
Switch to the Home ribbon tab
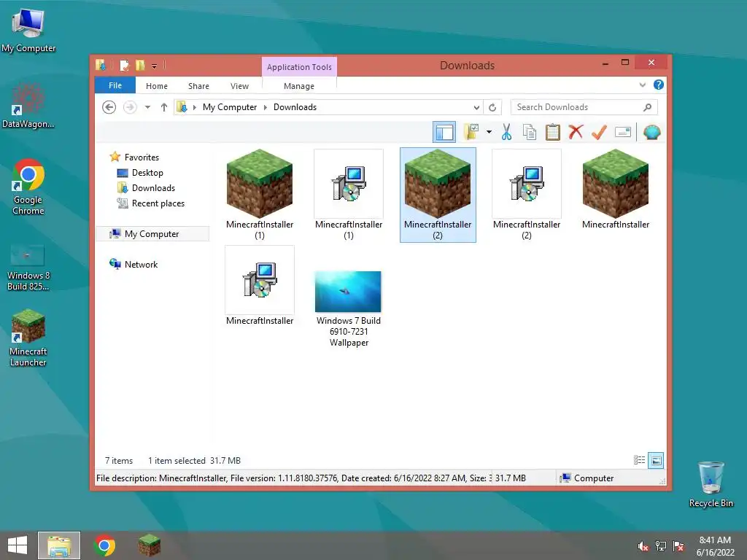pos(157,86)
